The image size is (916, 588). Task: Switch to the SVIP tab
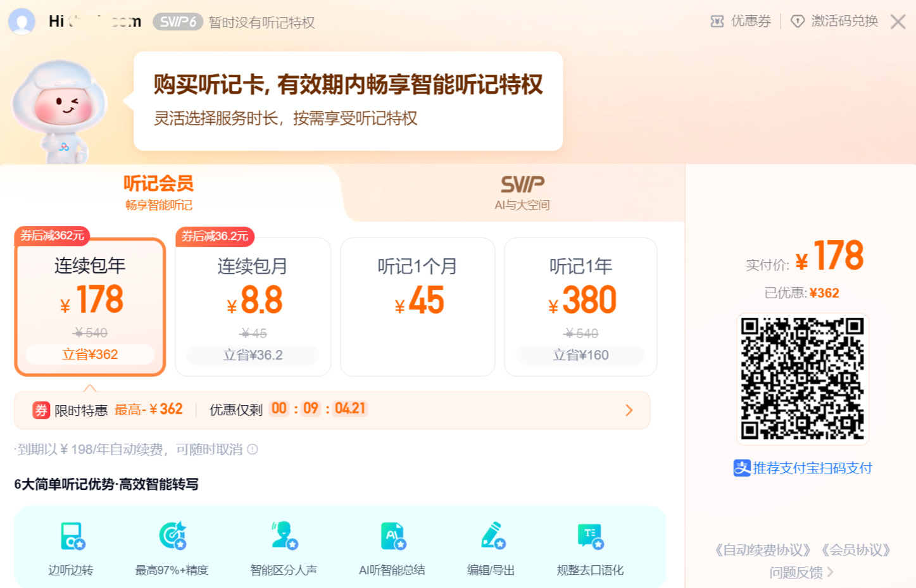click(x=522, y=191)
